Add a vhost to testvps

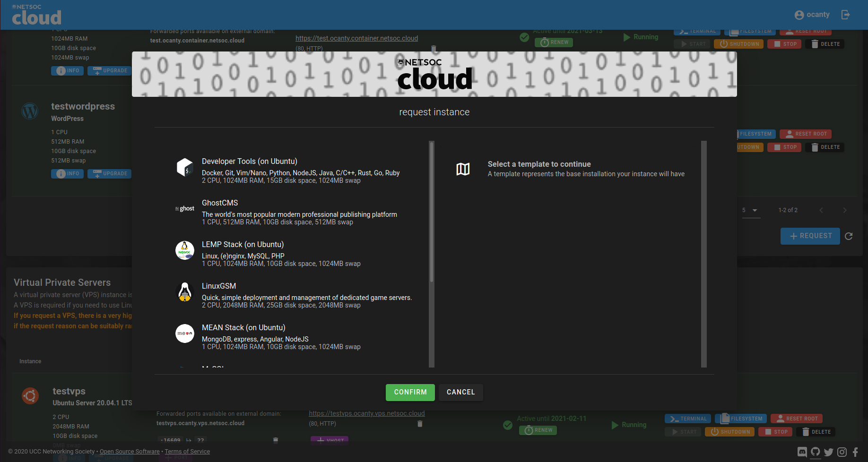(x=330, y=440)
